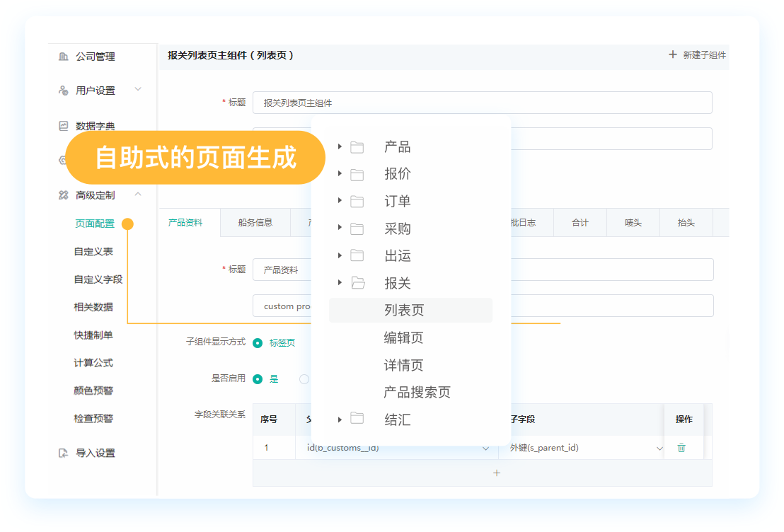Click the 出运 folder icon
Image resolution: width=784 pixels, height=532 pixels.
coord(357,256)
